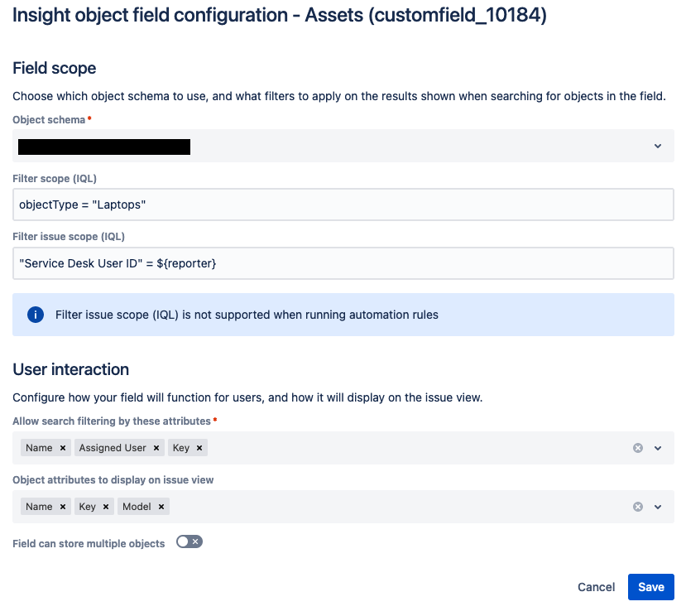This screenshot has width=686, height=616.
Task: Expand search filtering attributes dropdown
Action: [658, 448]
